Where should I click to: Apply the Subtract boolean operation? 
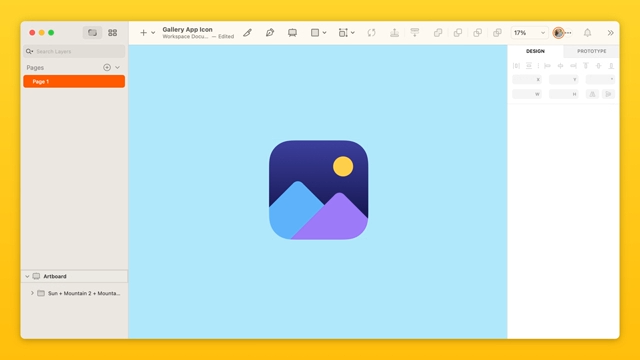[x=458, y=33]
